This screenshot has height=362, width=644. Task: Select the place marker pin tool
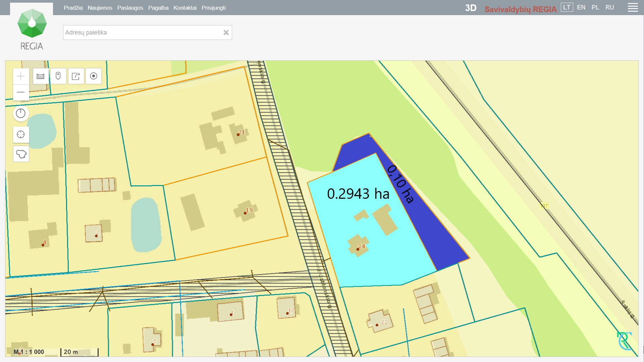click(x=58, y=76)
